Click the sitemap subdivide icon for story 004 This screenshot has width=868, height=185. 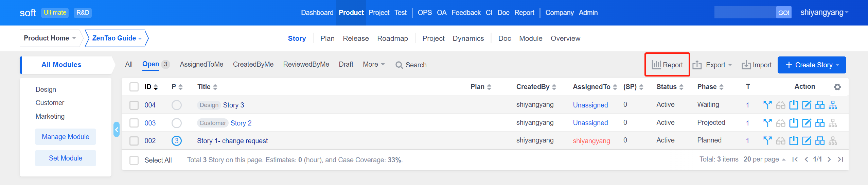point(833,105)
